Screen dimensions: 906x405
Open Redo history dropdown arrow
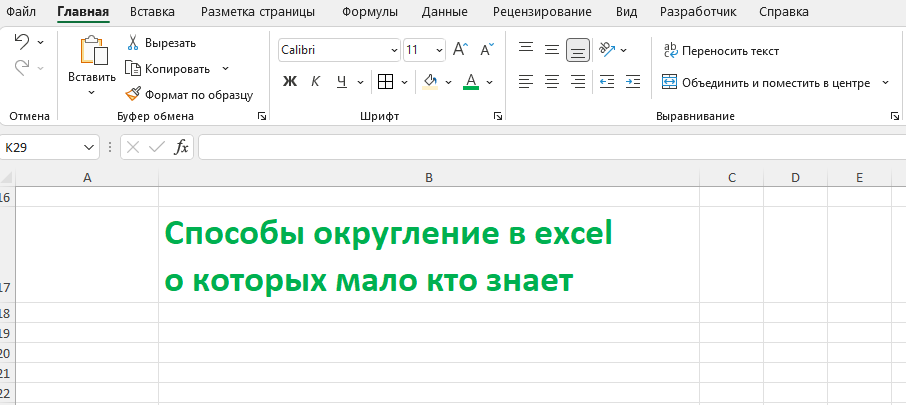coord(40,68)
